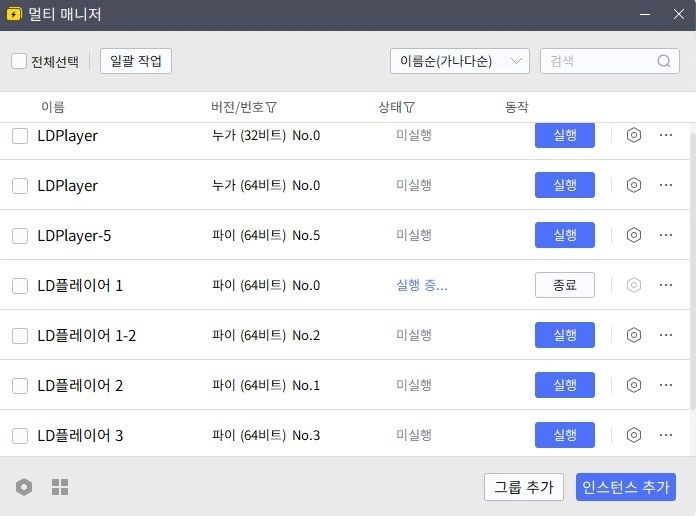Screen dimensions: 696x516
Task: Run the LDPlayer 32-bit instance with 실행
Action: coord(565,135)
